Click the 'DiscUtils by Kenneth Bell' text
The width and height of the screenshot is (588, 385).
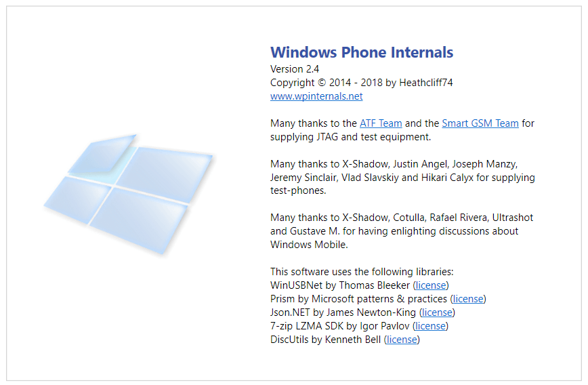click(x=325, y=339)
